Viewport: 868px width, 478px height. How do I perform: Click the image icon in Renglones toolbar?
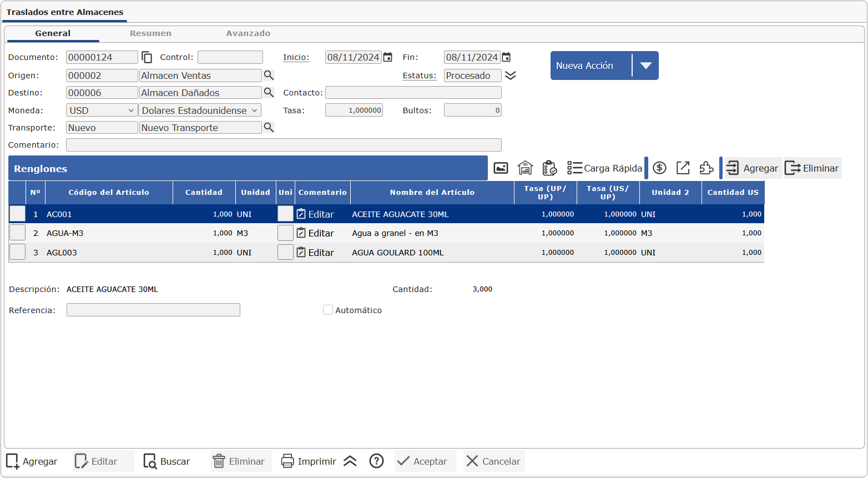(x=501, y=168)
